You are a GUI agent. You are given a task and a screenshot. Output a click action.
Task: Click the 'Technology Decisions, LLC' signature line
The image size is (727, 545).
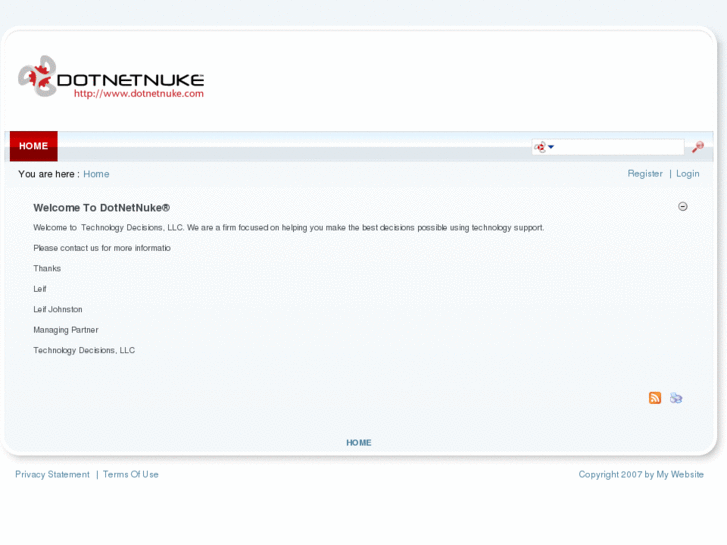click(x=84, y=350)
